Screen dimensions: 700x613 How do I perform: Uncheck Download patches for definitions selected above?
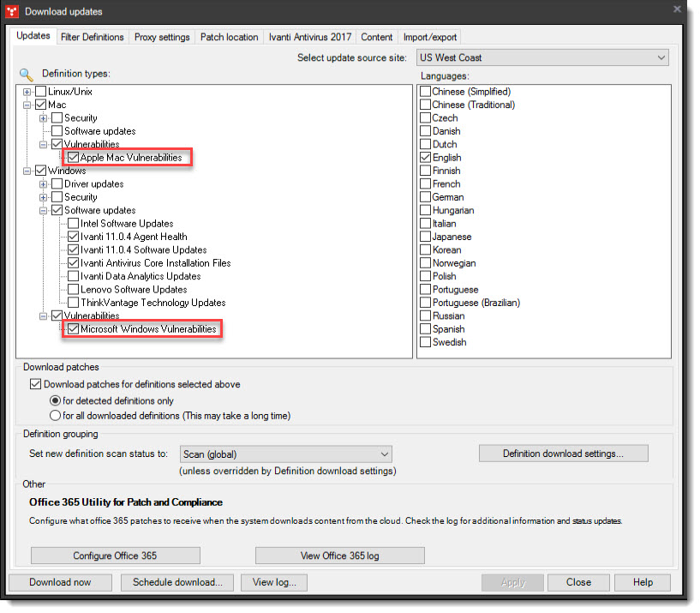pos(35,384)
